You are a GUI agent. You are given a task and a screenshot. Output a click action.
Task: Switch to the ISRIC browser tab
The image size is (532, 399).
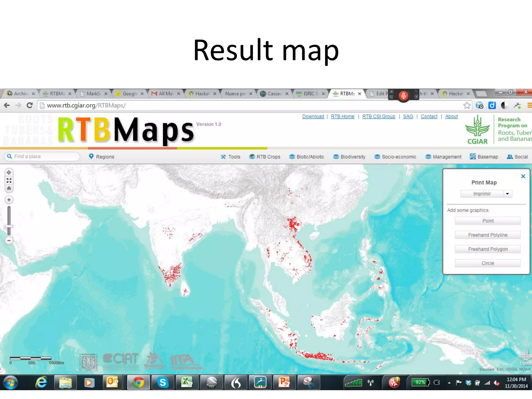(310, 94)
